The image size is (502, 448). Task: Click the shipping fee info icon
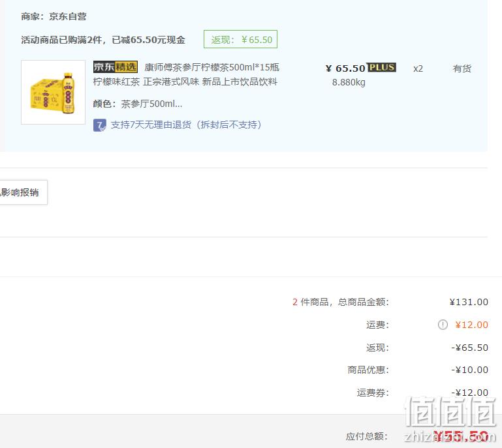pos(443,325)
